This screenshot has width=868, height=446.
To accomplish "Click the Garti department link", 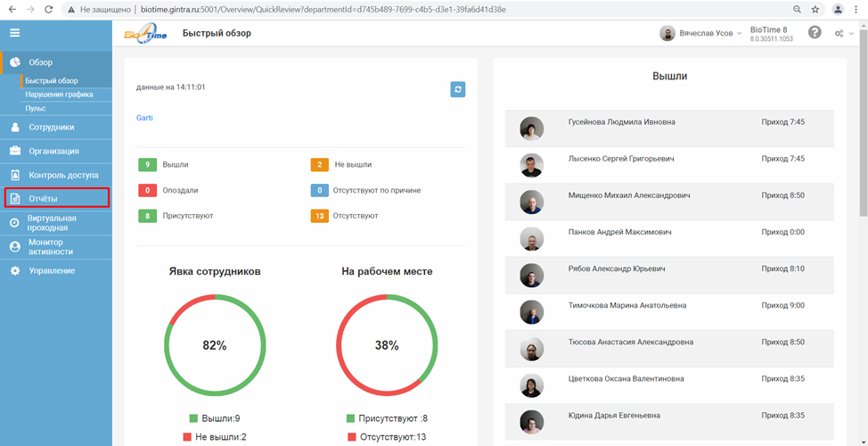I will coord(144,118).
